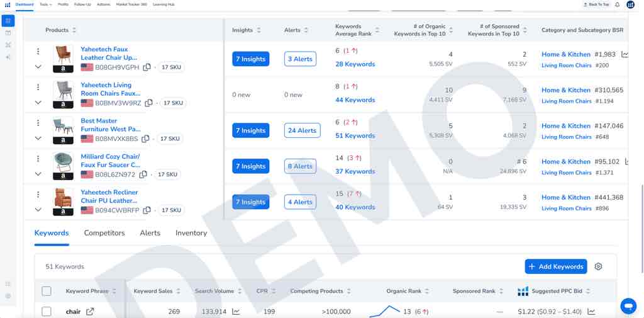Switch to Competitors tab
This screenshot has width=644, height=318.
point(104,233)
